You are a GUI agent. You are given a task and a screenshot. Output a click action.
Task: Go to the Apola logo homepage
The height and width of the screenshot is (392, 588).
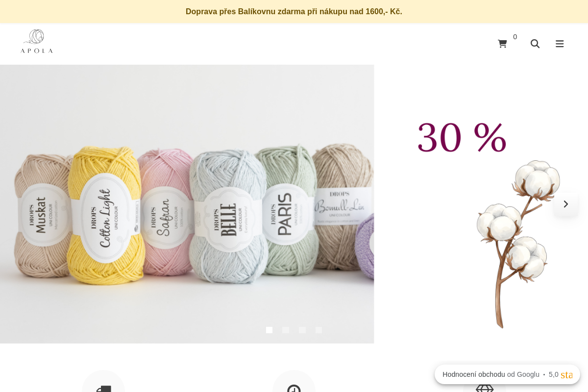pos(37,42)
